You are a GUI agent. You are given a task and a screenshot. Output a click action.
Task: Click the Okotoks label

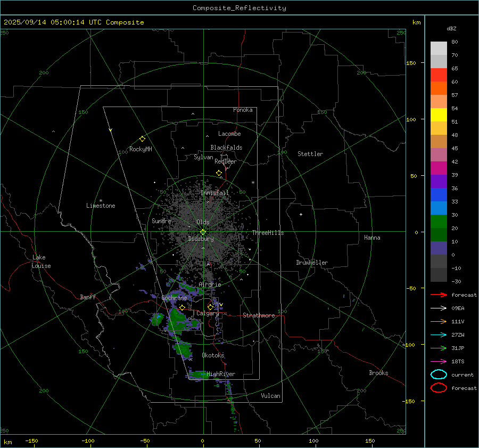pyautogui.click(x=213, y=355)
